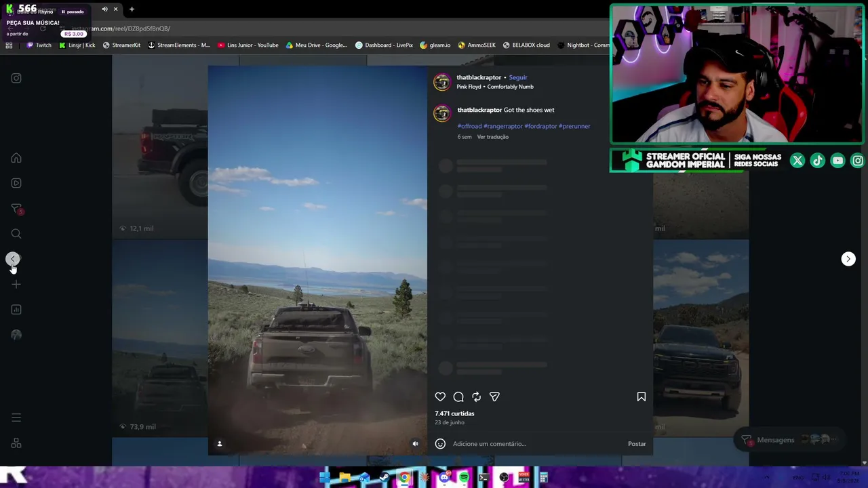Launch Steam from the taskbar
This screenshot has height=488, width=868.
pos(384,478)
